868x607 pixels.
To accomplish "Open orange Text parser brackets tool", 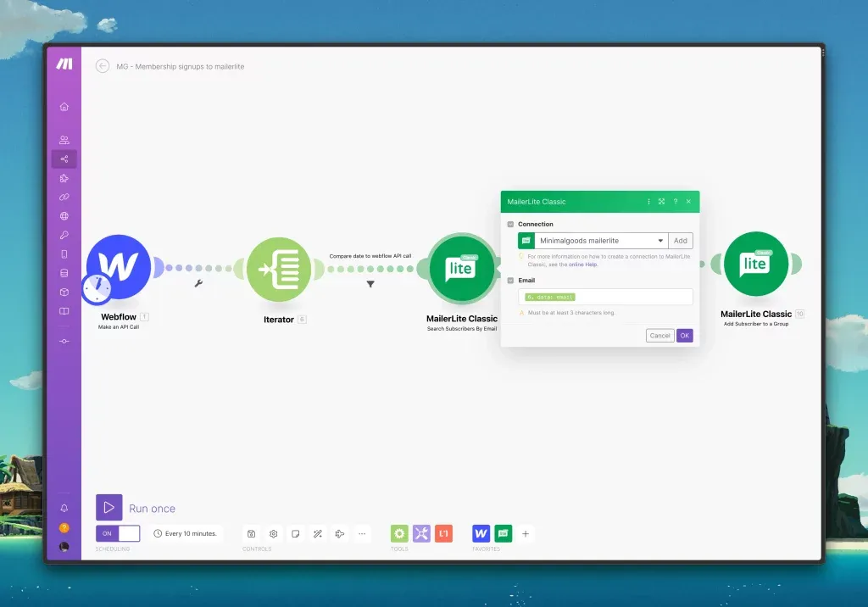I will [443, 533].
